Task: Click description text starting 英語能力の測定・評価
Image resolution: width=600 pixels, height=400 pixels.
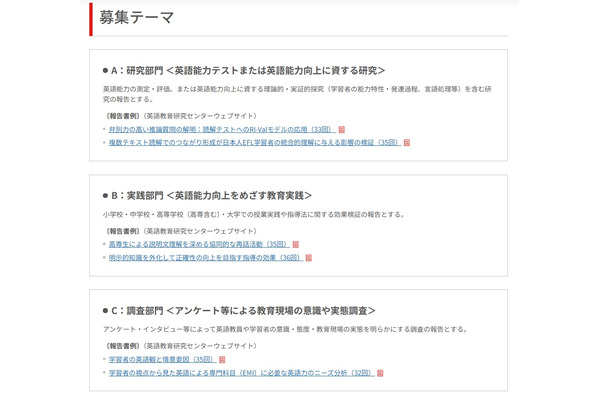Action: (x=297, y=94)
